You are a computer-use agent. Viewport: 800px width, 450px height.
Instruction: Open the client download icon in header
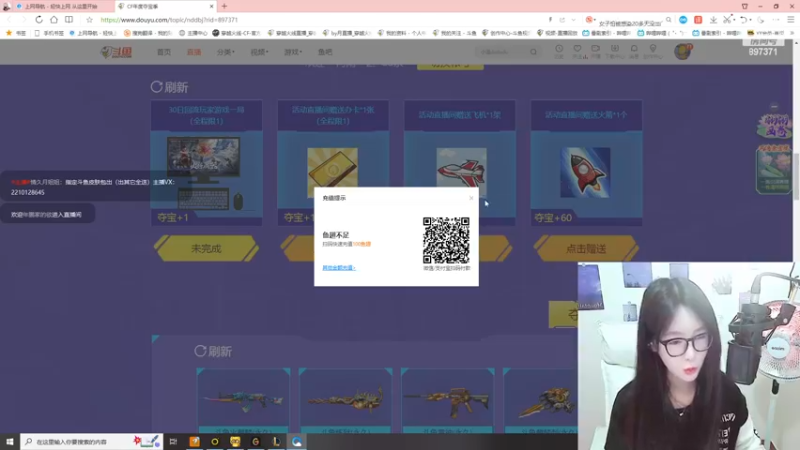click(x=615, y=51)
